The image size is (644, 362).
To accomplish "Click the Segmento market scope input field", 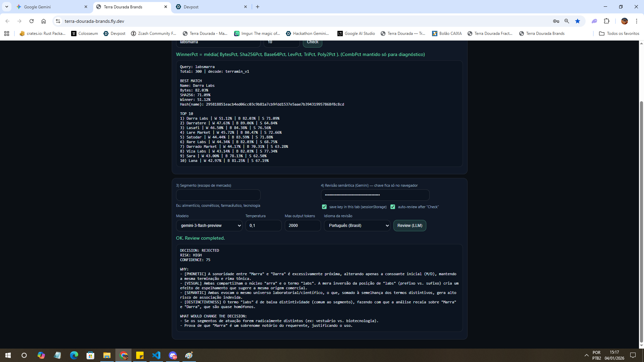I will click(x=218, y=195).
